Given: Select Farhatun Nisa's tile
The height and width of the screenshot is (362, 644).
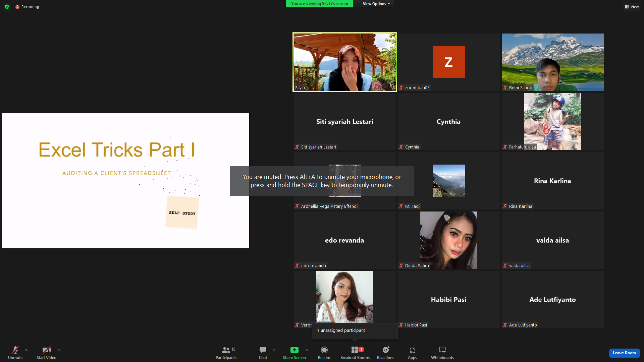Looking at the screenshot, I should tap(553, 121).
